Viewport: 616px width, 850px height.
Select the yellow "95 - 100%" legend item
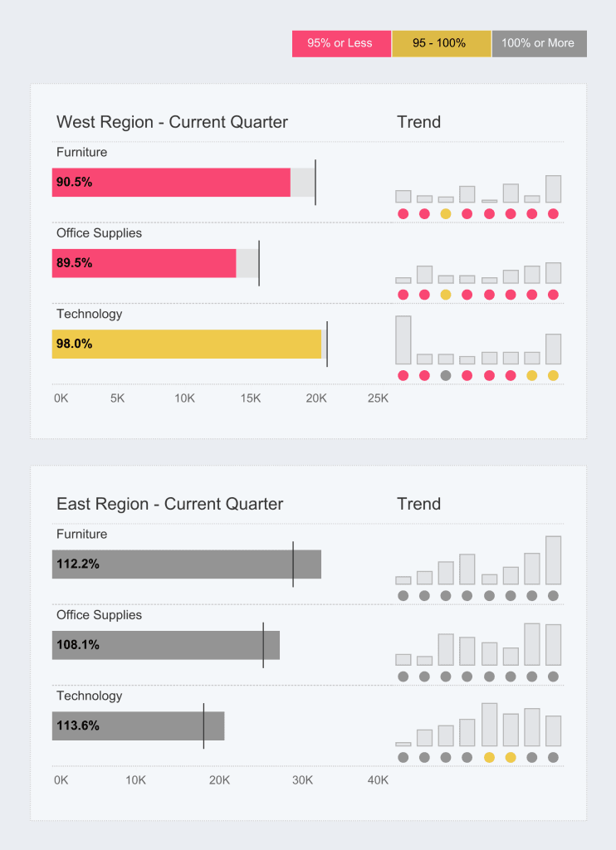coord(440,43)
